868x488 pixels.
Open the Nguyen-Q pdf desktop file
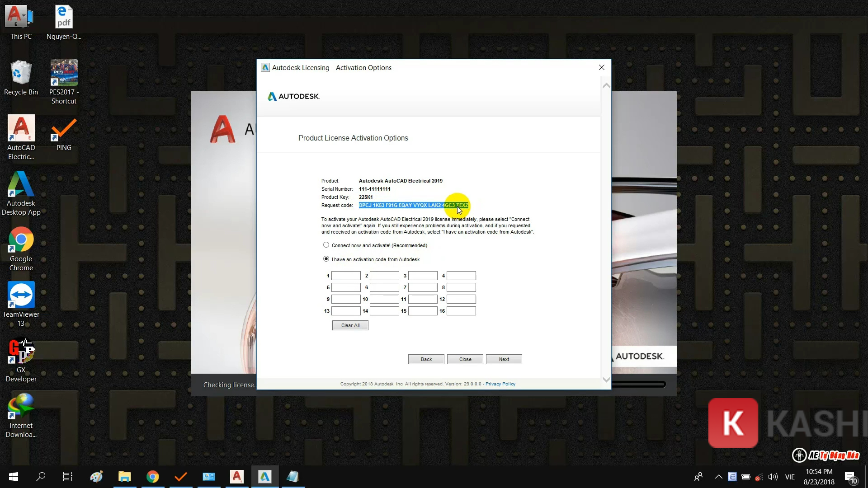pyautogui.click(x=64, y=23)
